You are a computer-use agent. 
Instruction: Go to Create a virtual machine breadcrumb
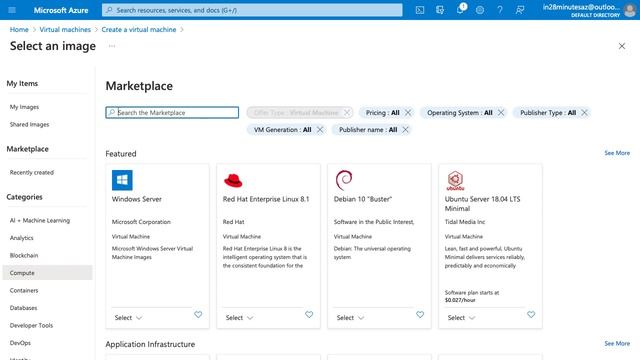139,29
